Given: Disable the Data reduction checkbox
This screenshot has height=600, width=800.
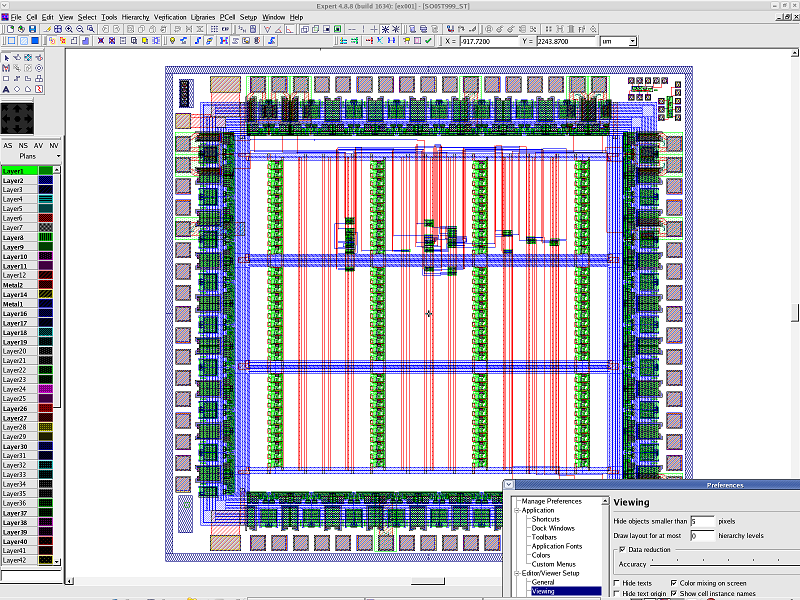Looking at the screenshot, I should 623,550.
